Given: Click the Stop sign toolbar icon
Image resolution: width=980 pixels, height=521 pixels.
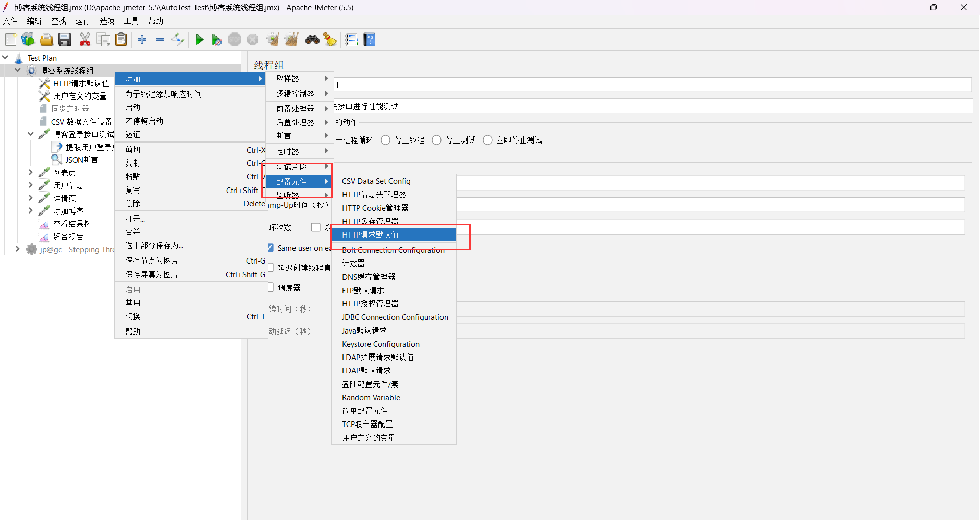Looking at the screenshot, I should (x=234, y=40).
